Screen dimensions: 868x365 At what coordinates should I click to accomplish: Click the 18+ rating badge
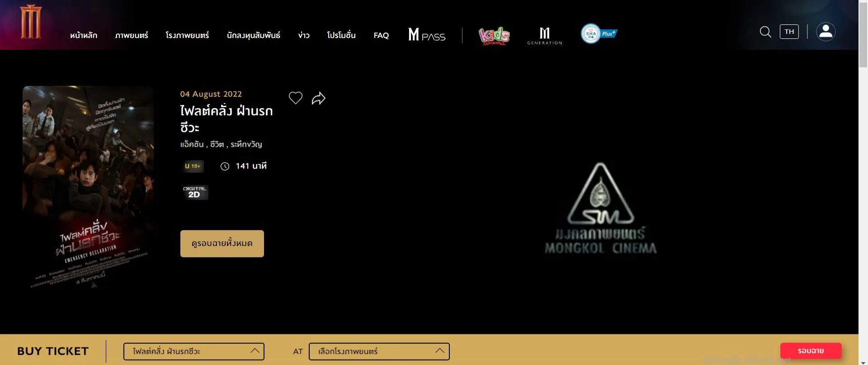coord(193,166)
